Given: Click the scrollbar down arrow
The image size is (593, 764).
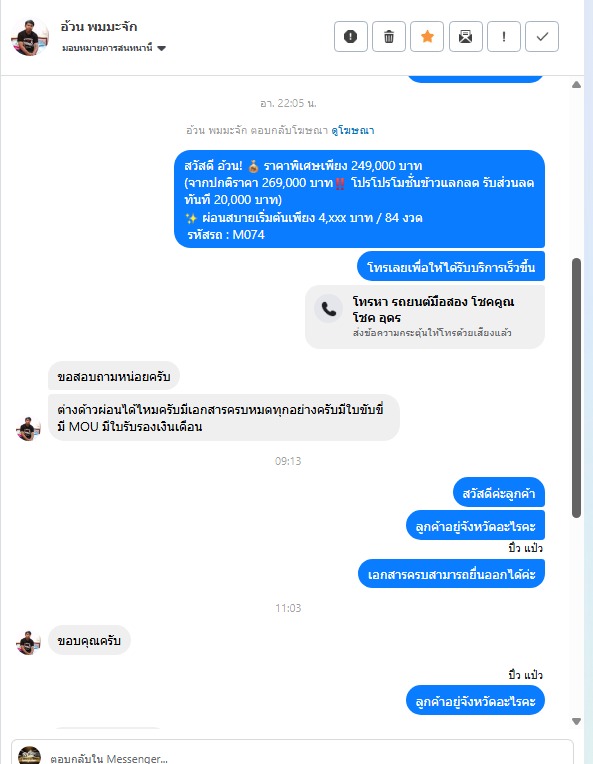Looking at the screenshot, I should 576,722.
